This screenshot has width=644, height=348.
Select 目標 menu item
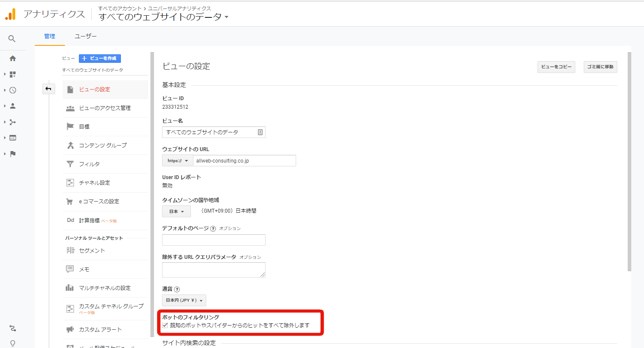point(106,127)
